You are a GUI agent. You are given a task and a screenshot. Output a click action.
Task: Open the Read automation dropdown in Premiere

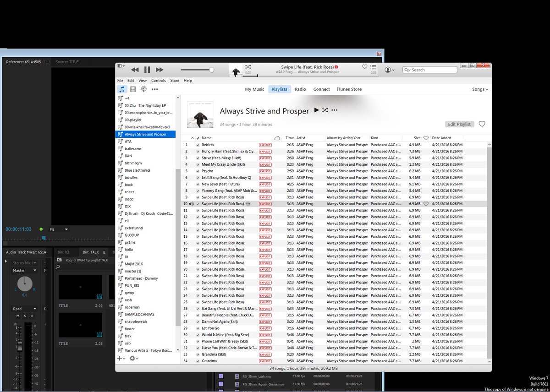(25, 309)
